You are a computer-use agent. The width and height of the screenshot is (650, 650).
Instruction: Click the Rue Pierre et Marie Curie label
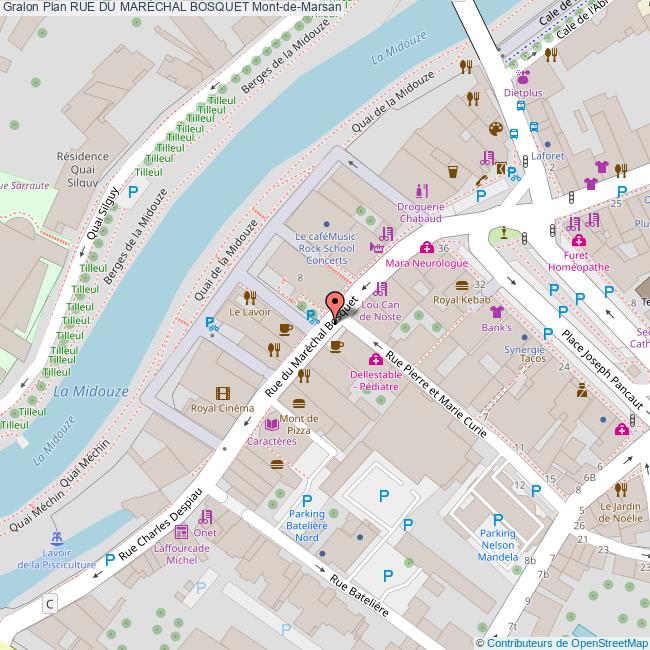[435, 398]
